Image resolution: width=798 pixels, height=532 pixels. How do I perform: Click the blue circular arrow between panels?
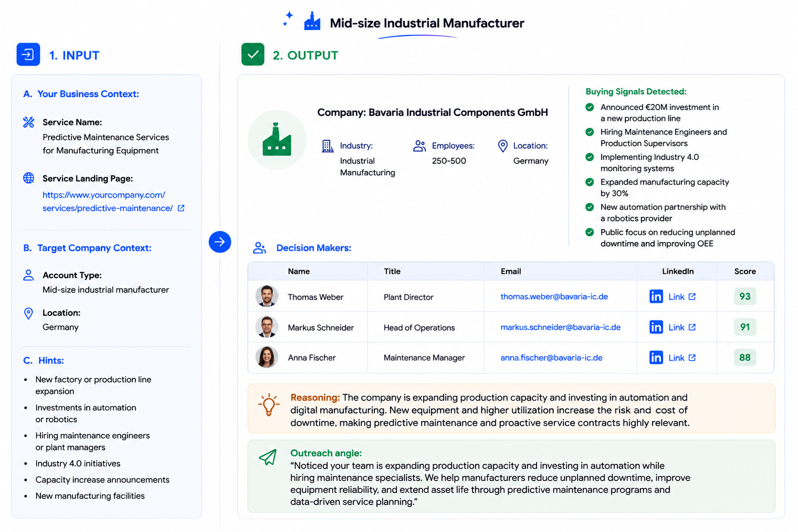[x=220, y=242]
